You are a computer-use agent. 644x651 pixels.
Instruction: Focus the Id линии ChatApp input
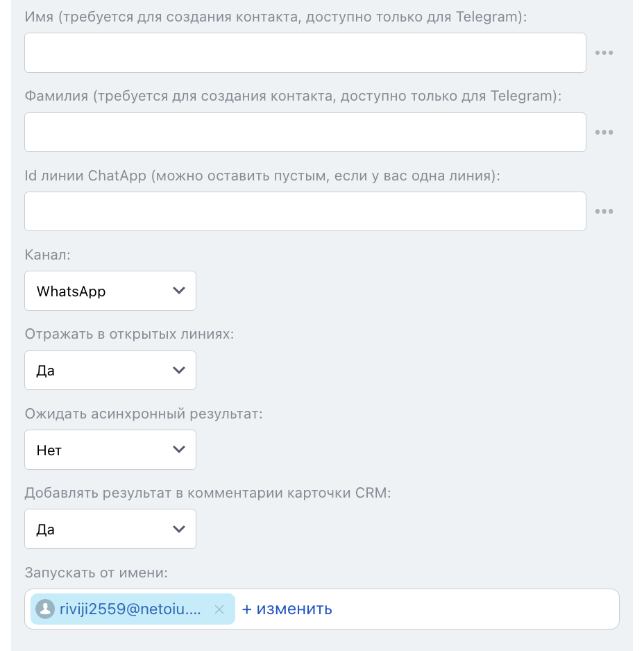point(305,212)
